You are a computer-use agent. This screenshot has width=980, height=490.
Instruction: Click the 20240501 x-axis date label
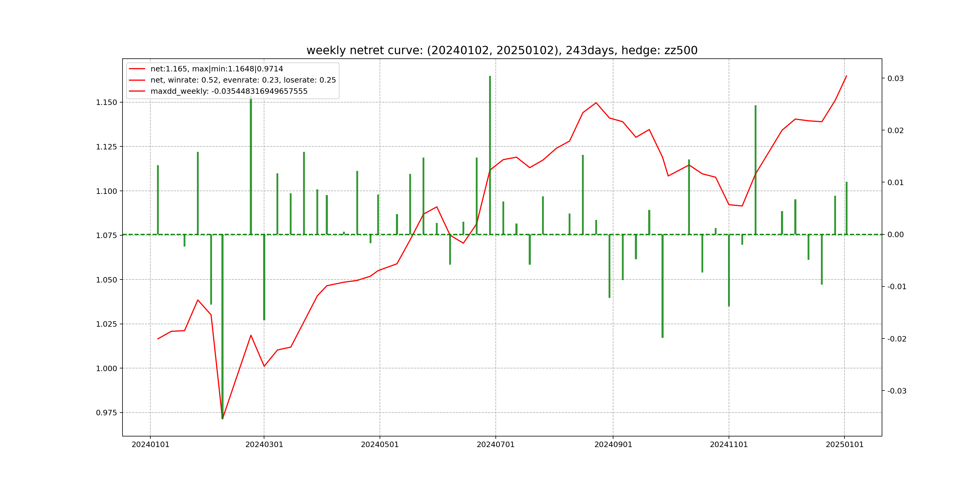click(380, 445)
